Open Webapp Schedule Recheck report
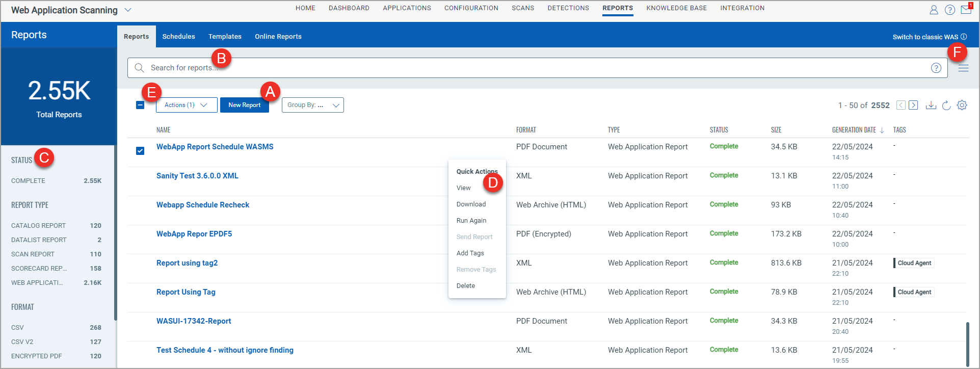The height and width of the screenshot is (369, 980). pos(202,205)
